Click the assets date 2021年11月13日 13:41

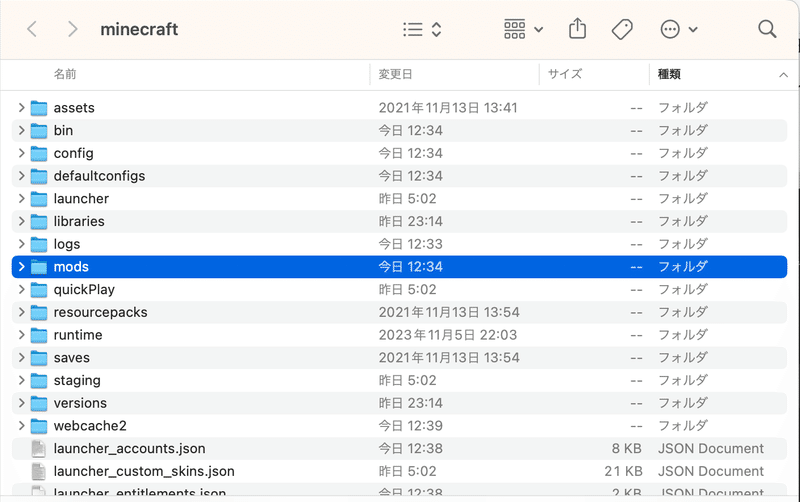click(x=448, y=108)
